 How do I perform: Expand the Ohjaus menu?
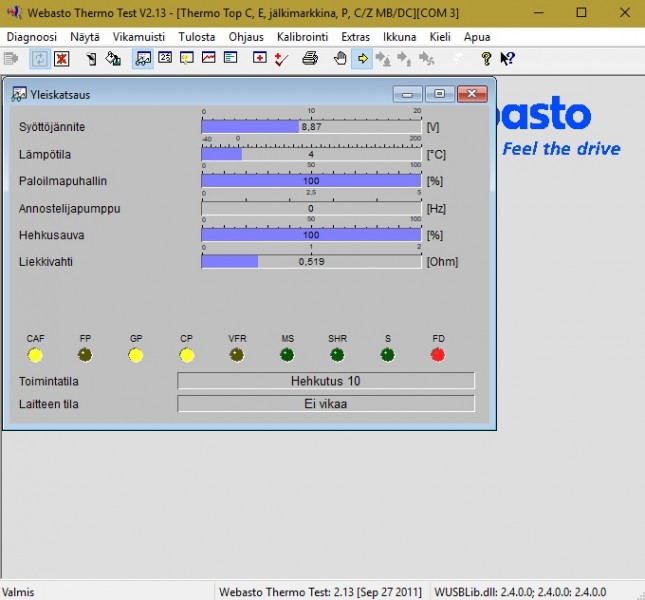[246, 36]
